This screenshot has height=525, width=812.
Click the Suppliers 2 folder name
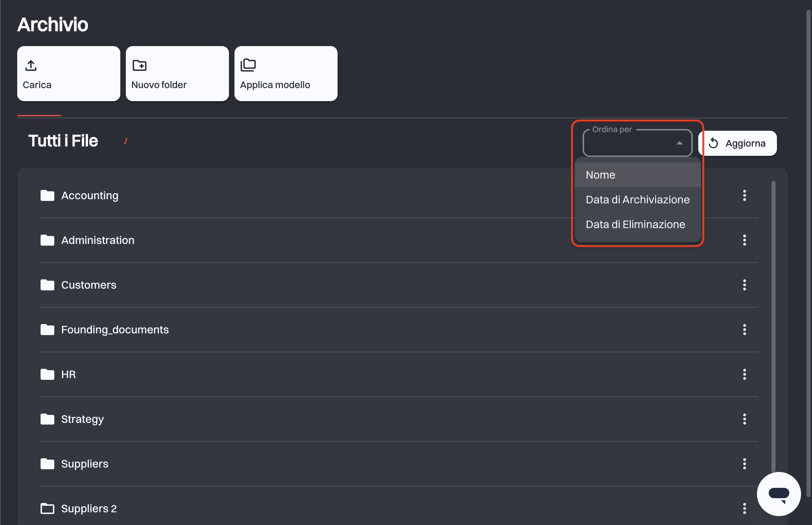[89, 508]
